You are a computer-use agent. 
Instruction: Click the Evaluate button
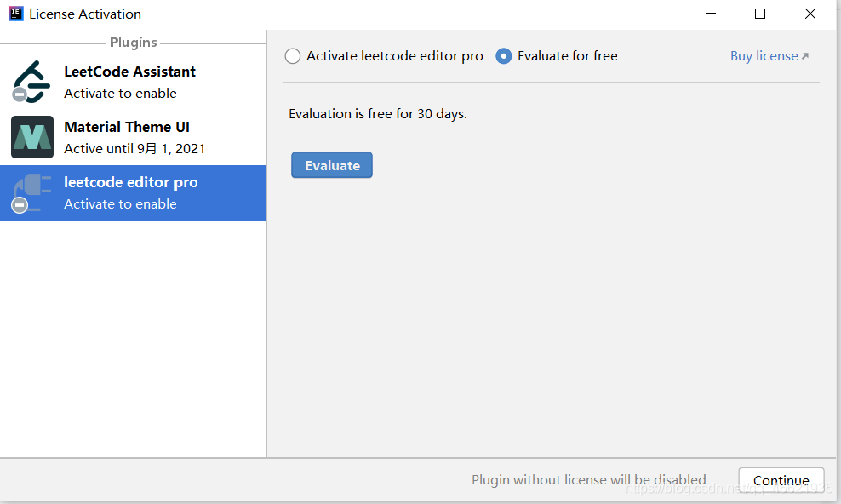tap(331, 165)
